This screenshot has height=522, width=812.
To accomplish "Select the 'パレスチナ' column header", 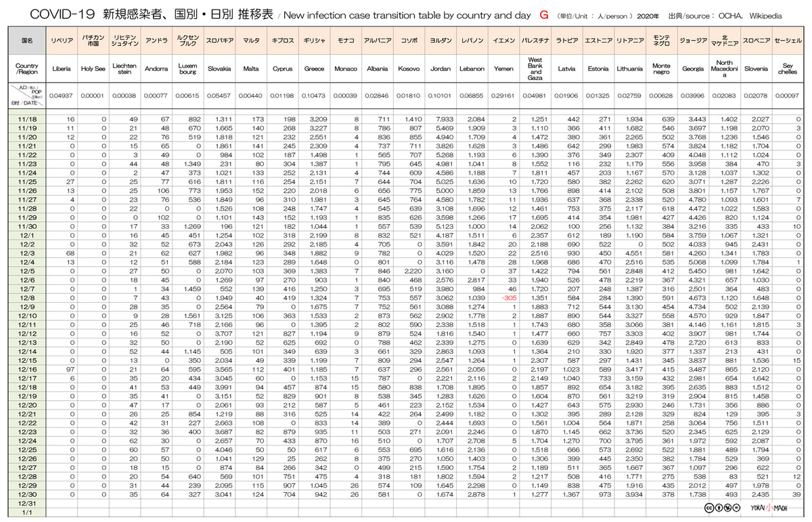I will click(535, 41).
